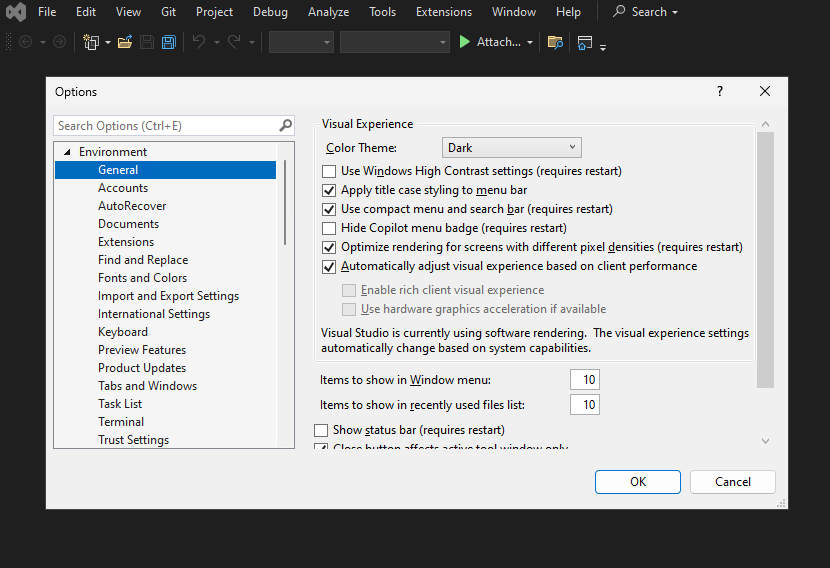The height and width of the screenshot is (568, 830).
Task: Click the Navigate Forward arrow icon
Action: [60, 42]
